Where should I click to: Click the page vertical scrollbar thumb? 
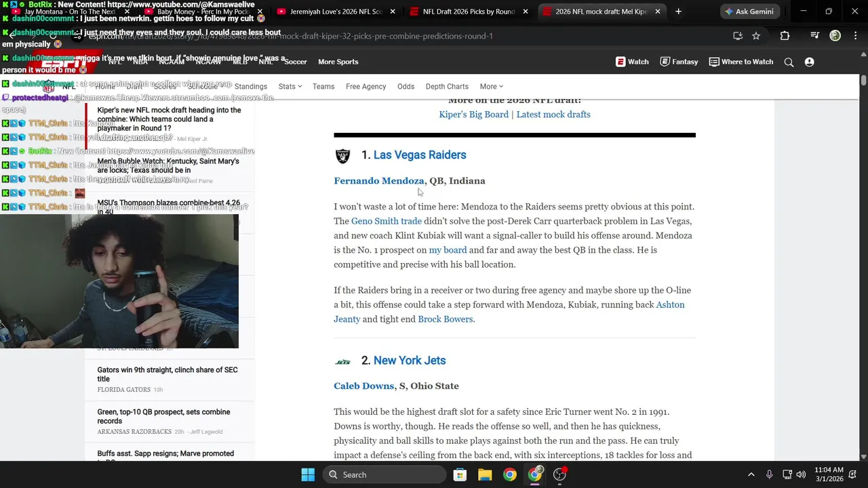point(863,81)
